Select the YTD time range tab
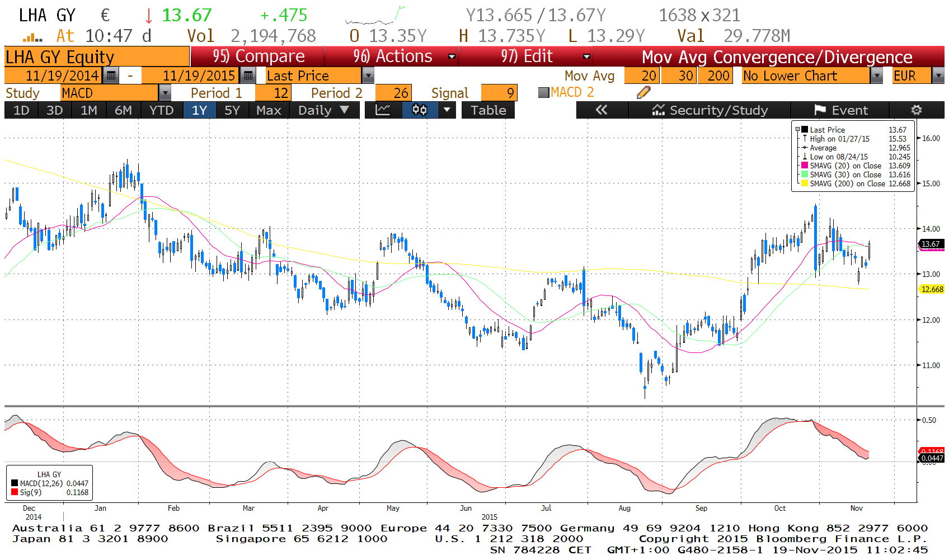This screenshot has width=949, height=560. (x=162, y=110)
